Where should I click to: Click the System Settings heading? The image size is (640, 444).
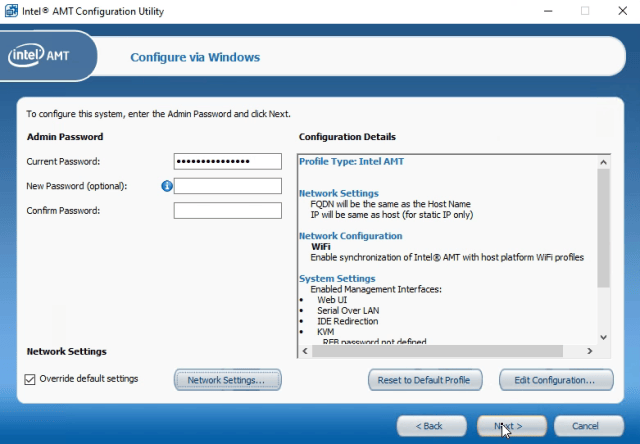click(x=337, y=279)
